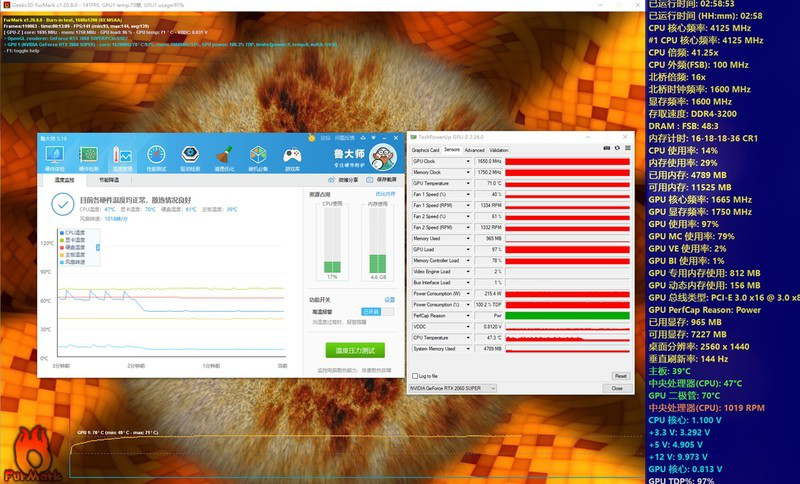This screenshot has height=484, width=800.
Task: Click the cleanup optimization broom icon
Action: [x=225, y=156]
